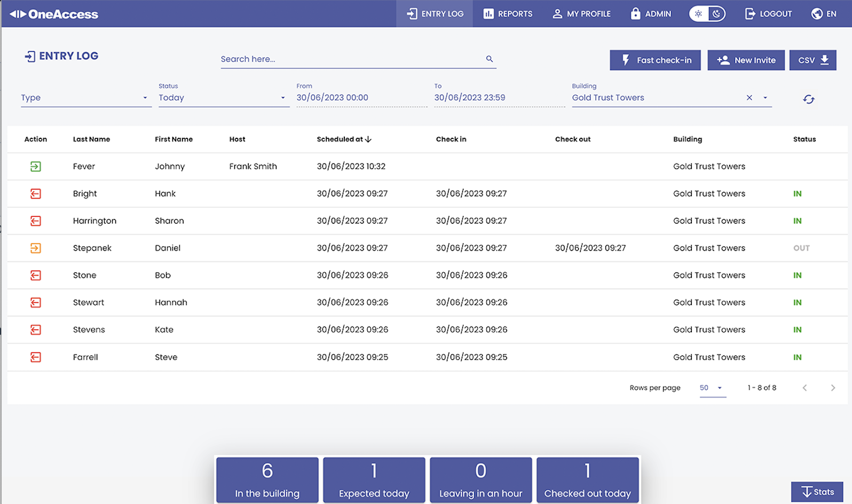Click check-out icon for Hank Bright
The width and height of the screenshot is (852, 504).
(35, 194)
